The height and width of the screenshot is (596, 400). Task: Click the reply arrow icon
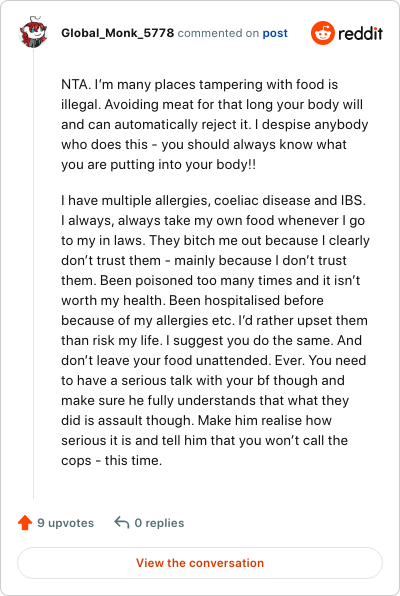[122, 523]
